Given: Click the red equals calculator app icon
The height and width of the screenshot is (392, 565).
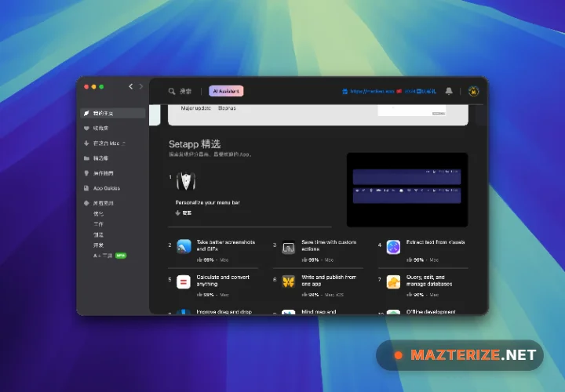Looking at the screenshot, I should point(184,282).
